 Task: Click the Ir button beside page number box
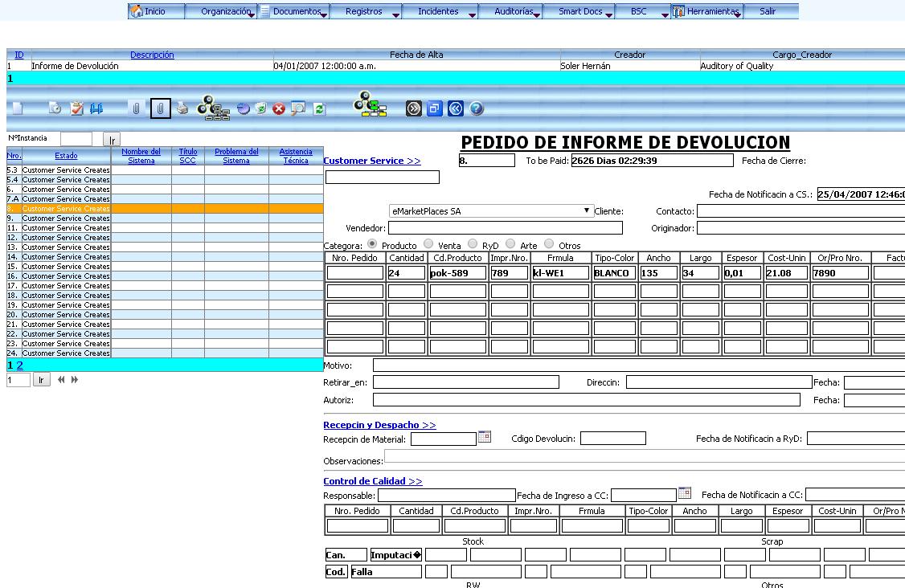pyautogui.click(x=41, y=380)
